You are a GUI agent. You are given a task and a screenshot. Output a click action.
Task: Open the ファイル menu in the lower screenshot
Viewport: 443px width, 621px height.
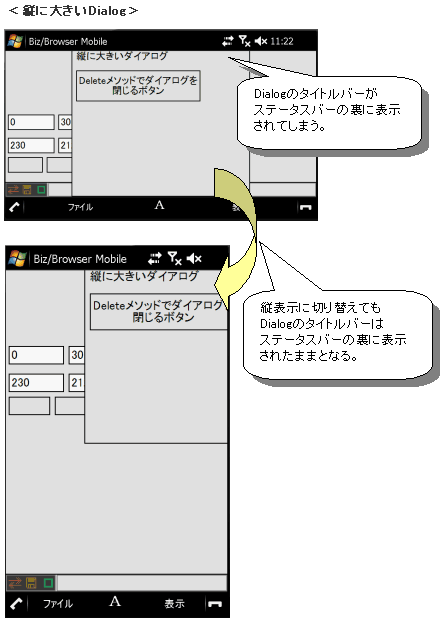pyautogui.click(x=58, y=604)
